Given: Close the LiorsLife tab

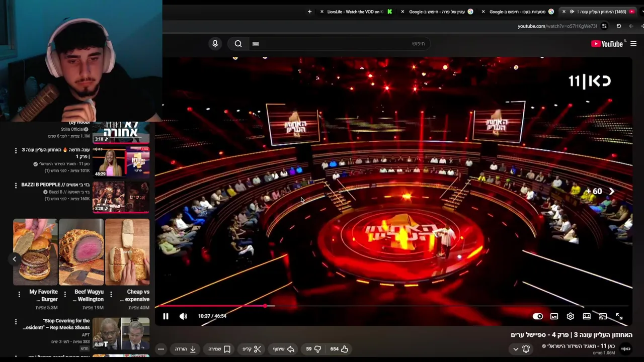Looking at the screenshot, I should [322, 12].
